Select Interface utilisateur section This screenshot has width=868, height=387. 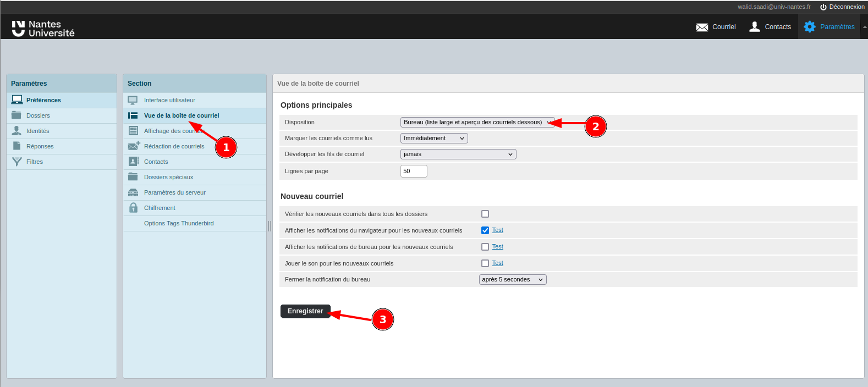pos(169,100)
